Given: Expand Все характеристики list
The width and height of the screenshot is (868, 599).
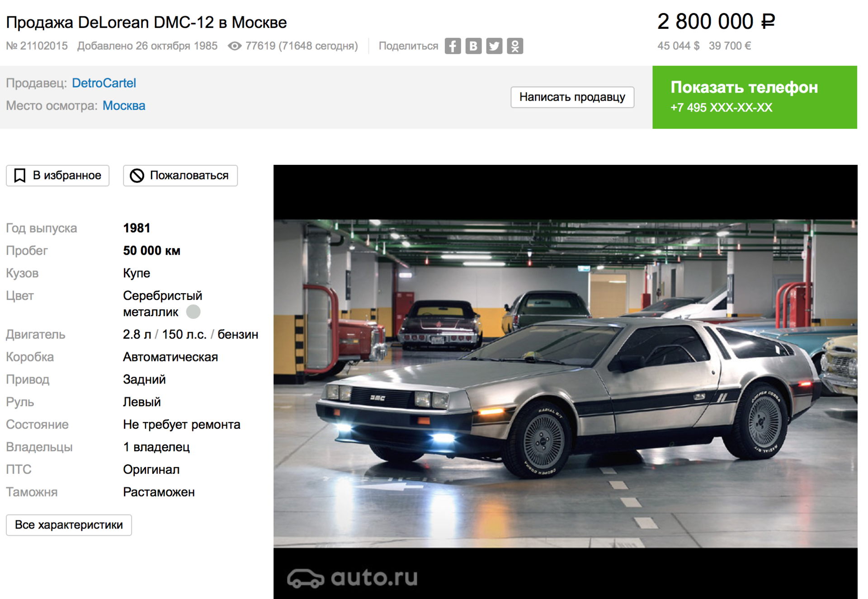Looking at the screenshot, I should [x=69, y=525].
